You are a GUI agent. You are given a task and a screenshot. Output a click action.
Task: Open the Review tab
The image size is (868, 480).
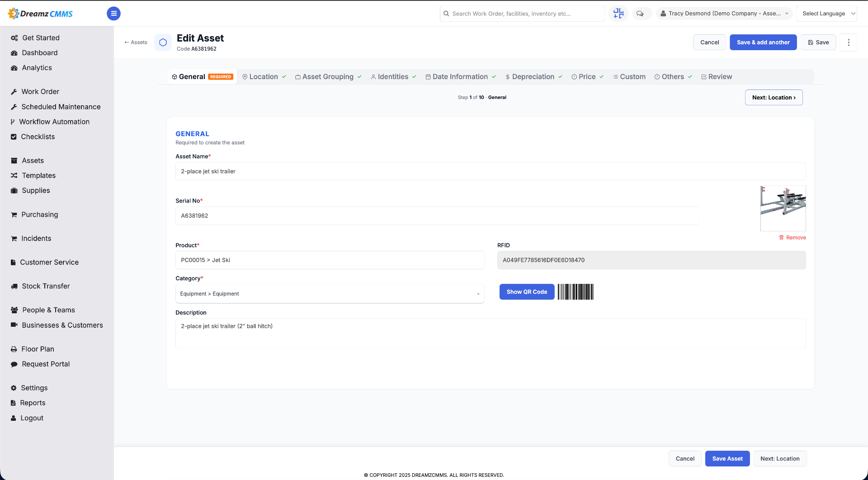(x=717, y=77)
